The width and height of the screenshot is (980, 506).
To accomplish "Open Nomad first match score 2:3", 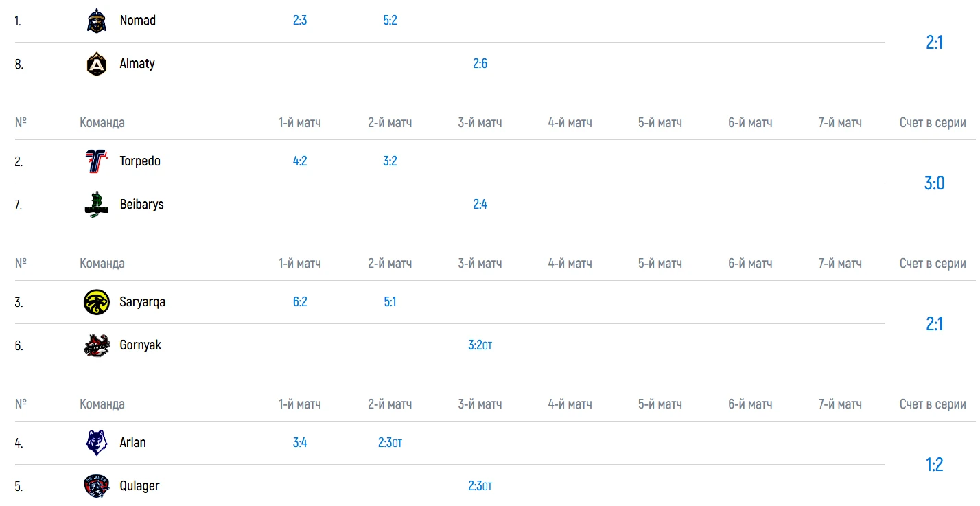I will pos(300,21).
